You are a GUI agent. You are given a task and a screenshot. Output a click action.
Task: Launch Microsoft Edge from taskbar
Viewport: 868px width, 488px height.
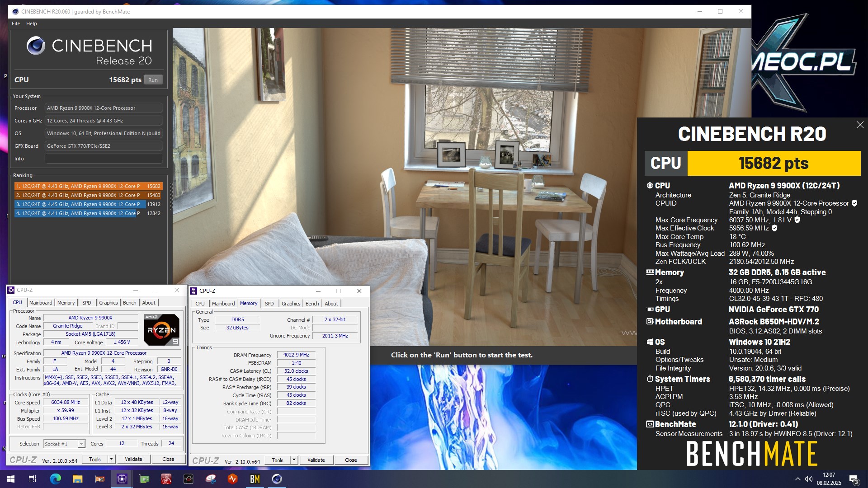point(55,479)
